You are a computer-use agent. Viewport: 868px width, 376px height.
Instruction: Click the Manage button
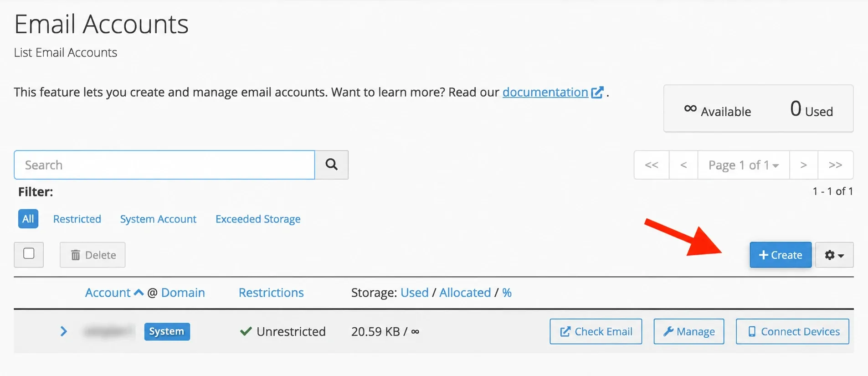coord(688,331)
